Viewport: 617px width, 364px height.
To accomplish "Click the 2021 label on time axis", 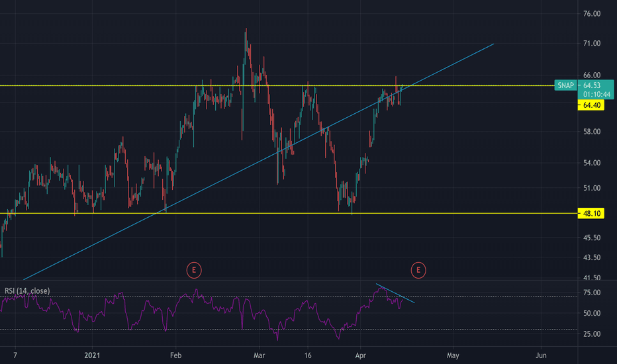I will (92, 355).
